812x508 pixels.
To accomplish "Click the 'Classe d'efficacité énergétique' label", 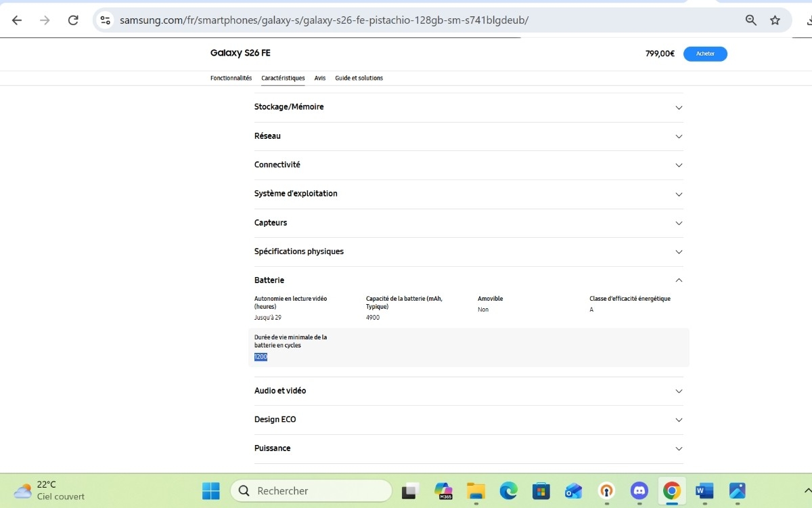I will (630, 299).
